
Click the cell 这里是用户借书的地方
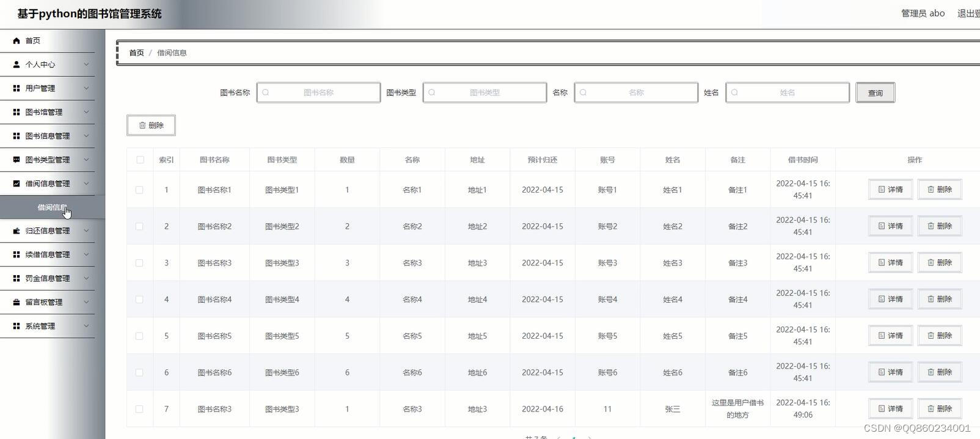(737, 409)
